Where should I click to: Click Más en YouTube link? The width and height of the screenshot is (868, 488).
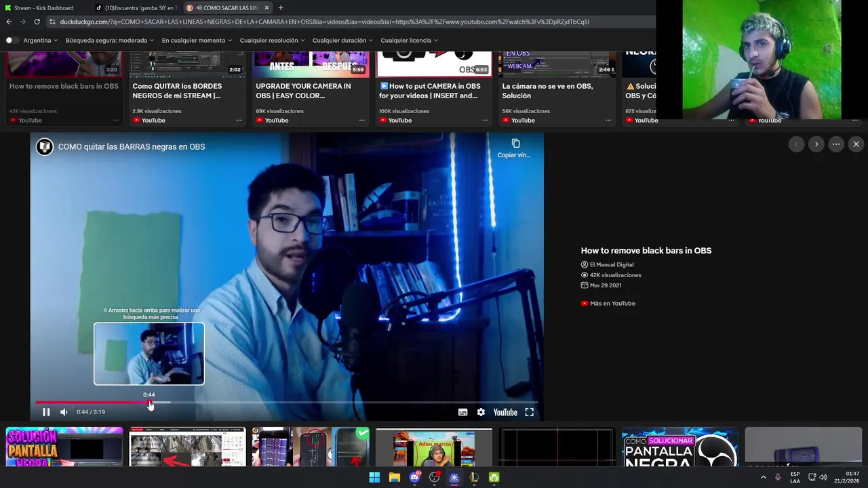[x=608, y=304]
